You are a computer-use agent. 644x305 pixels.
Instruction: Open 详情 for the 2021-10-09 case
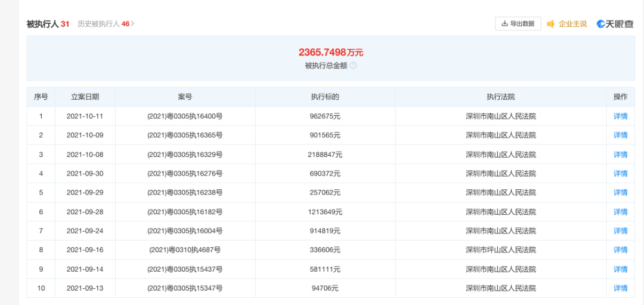pyautogui.click(x=620, y=135)
